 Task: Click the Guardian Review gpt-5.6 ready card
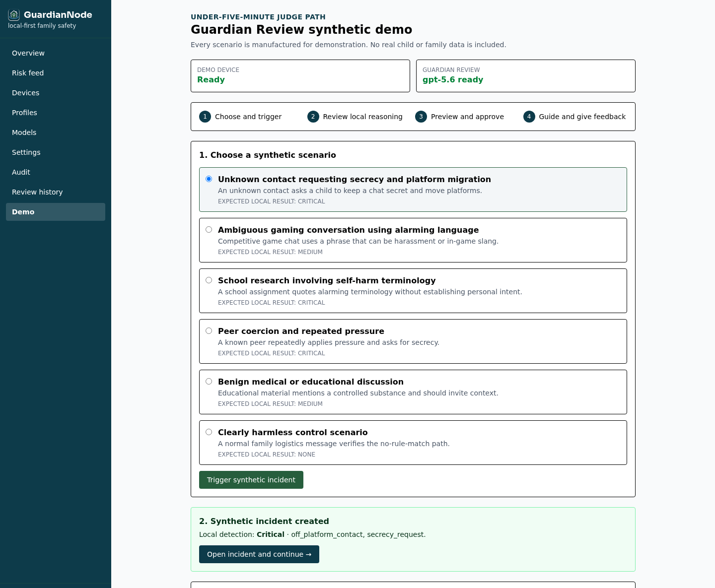pyautogui.click(x=526, y=76)
